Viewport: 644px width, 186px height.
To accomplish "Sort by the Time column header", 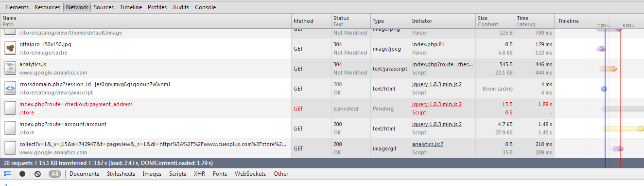I will 534,21.
